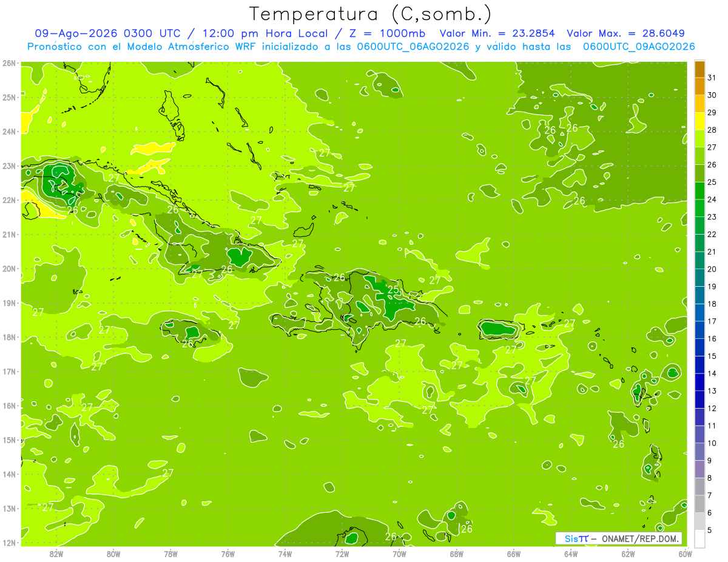Select the purple swatch between 9 and 10

[x=699, y=452]
